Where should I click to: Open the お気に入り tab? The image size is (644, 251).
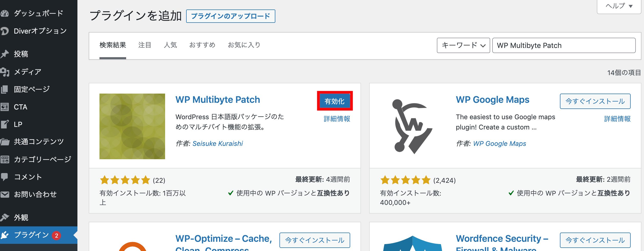coord(244,45)
